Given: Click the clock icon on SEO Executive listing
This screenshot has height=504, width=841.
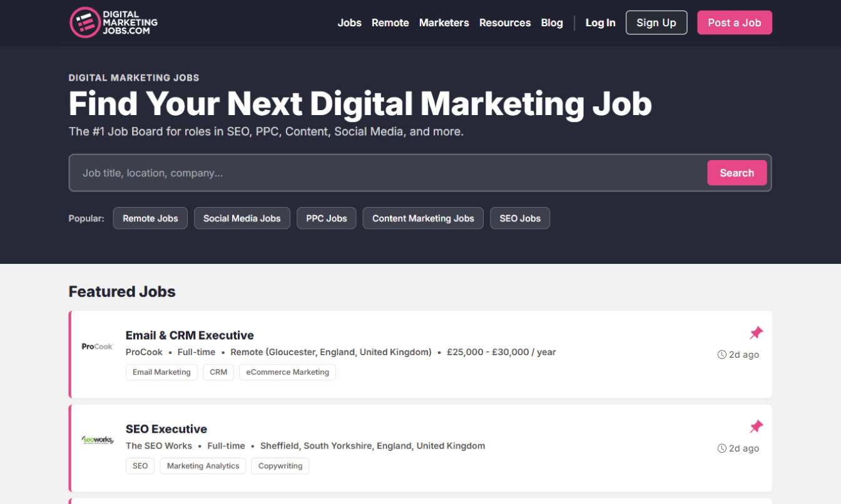Looking at the screenshot, I should pos(721,448).
